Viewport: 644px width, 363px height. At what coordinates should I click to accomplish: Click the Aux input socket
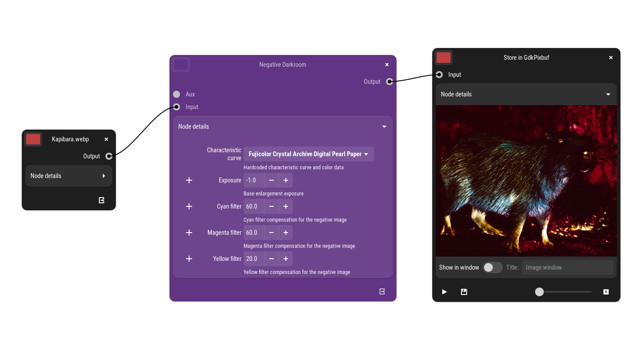point(176,94)
